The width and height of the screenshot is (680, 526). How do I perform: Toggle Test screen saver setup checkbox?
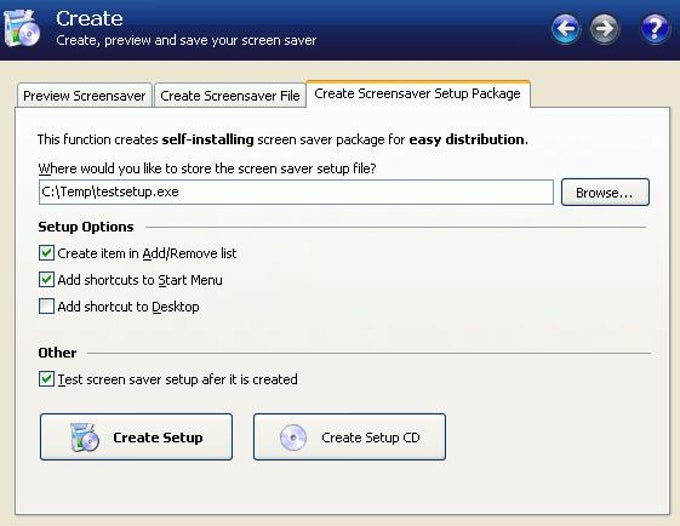47,380
